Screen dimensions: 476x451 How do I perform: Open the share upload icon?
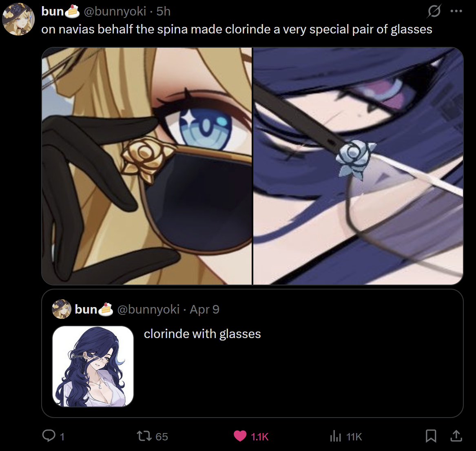point(456,436)
